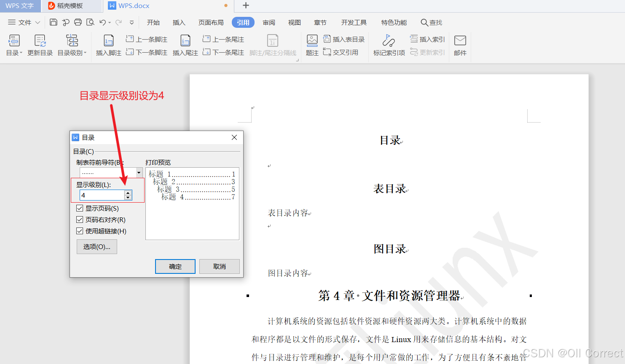Click 标题 1 line in 打印预览
This screenshot has height=364, width=625.
pyautogui.click(x=192, y=174)
